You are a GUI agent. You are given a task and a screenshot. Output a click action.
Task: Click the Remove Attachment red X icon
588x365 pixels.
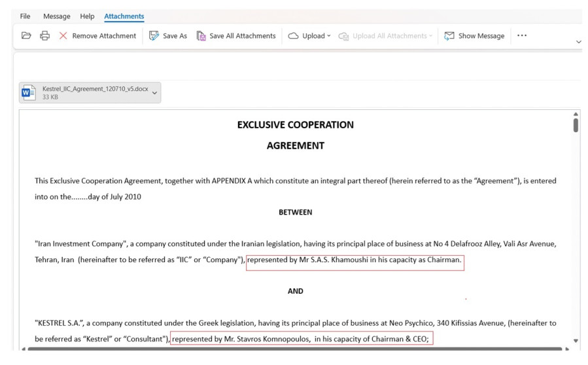[63, 36]
